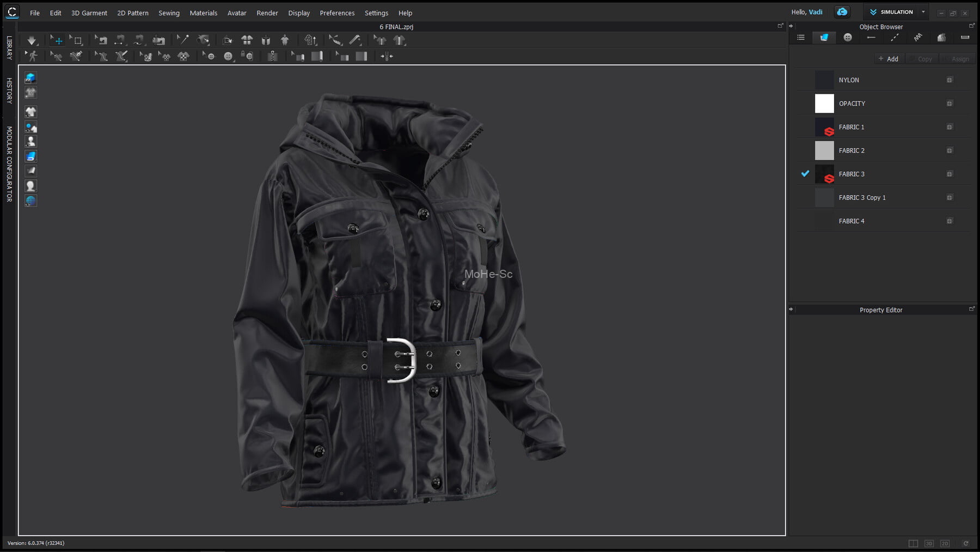Viewport: 980px width, 552px height.
Task: Click the Simulate down-arrow toolbar icon
Action: click(x=32, y=40)
